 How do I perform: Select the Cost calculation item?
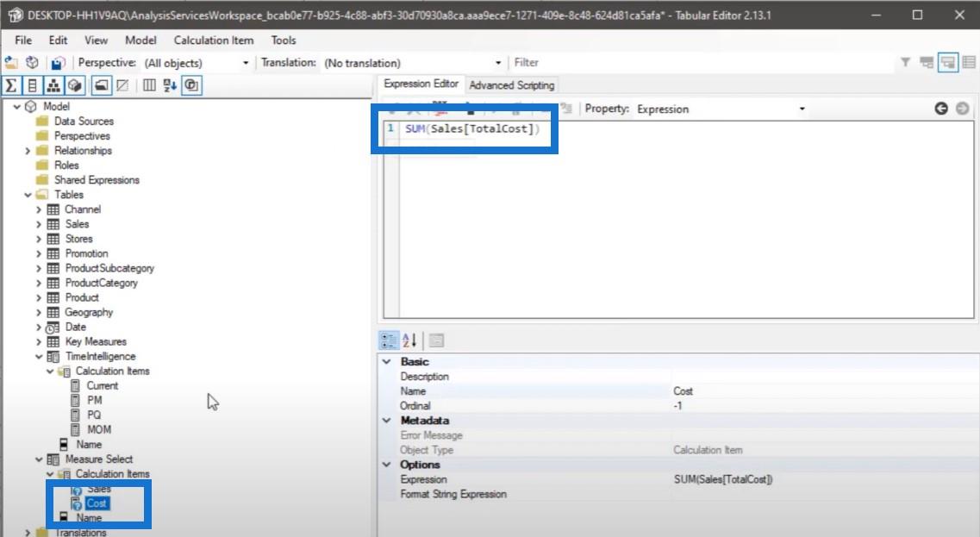97,503
